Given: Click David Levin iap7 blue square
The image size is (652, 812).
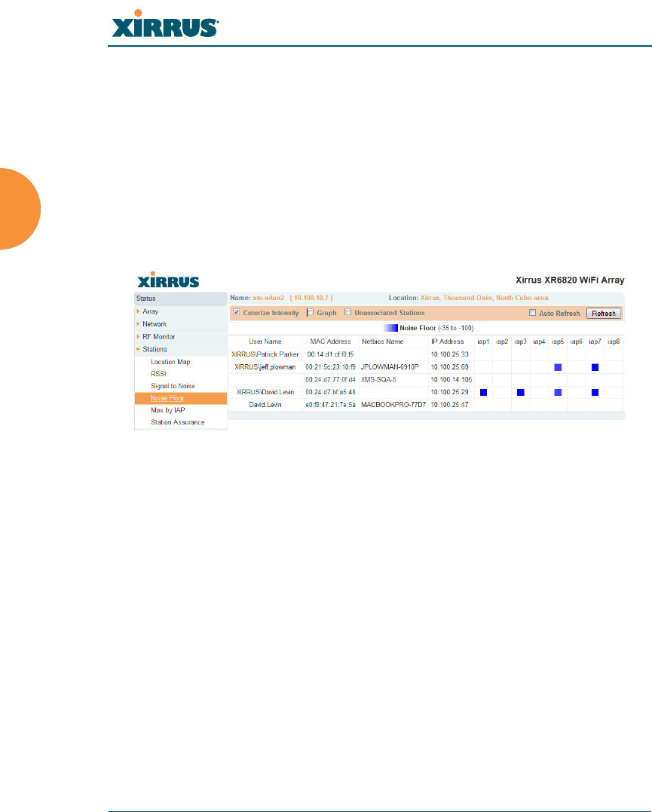Looking at the screenshot, I should pos(595,393).
